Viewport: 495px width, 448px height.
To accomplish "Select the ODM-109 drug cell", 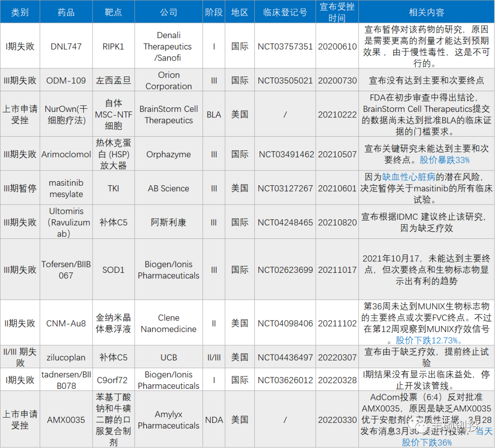I will [x=66, y=80].
